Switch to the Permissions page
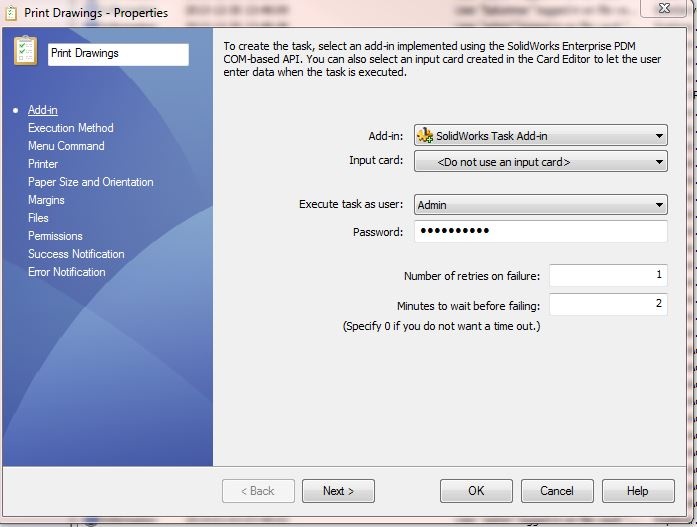This screenshot has width=697, height=527. pos(55,236)
